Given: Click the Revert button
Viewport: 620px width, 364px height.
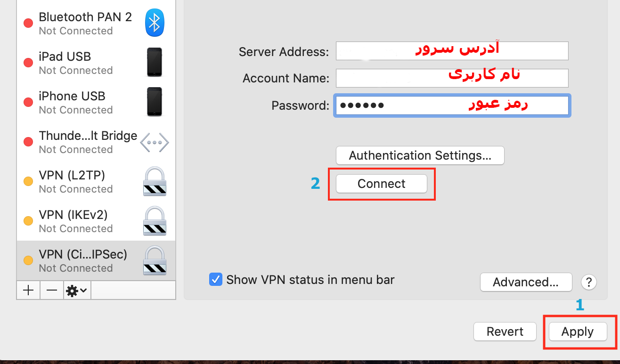Looking at the screenshot, I should [505, 332].
